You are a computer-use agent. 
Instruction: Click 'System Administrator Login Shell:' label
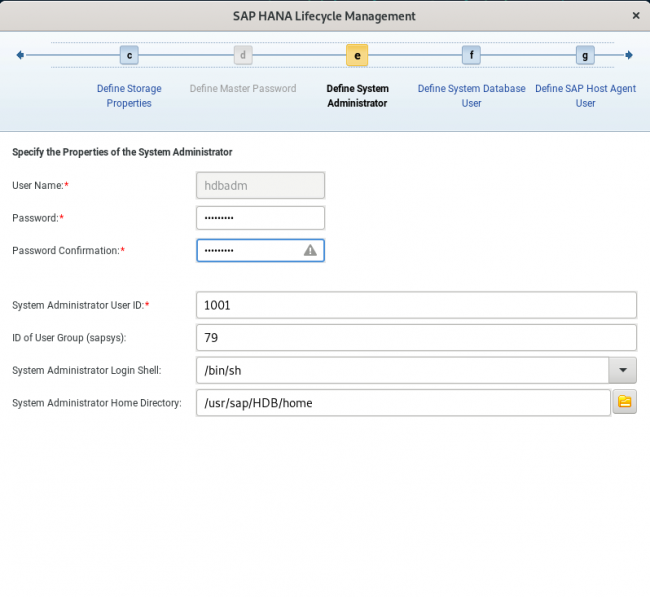click(87, 370)
